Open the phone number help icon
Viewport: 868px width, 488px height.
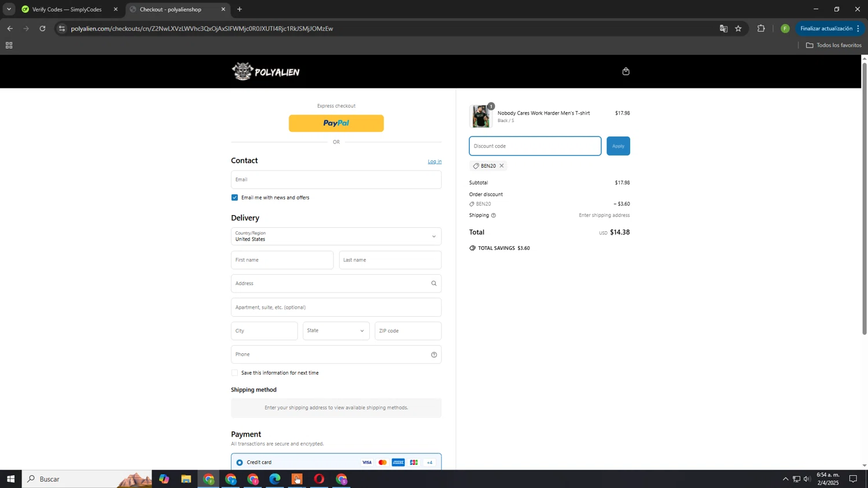point(433,355)
